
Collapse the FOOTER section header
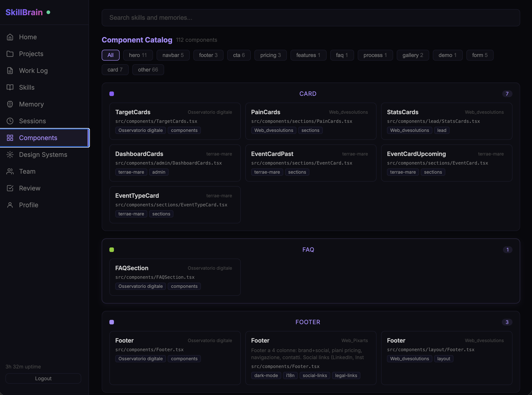308,322
